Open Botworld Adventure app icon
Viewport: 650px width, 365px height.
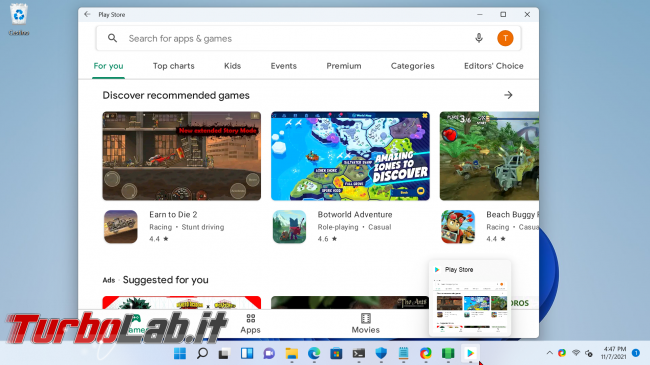[289, 226]
